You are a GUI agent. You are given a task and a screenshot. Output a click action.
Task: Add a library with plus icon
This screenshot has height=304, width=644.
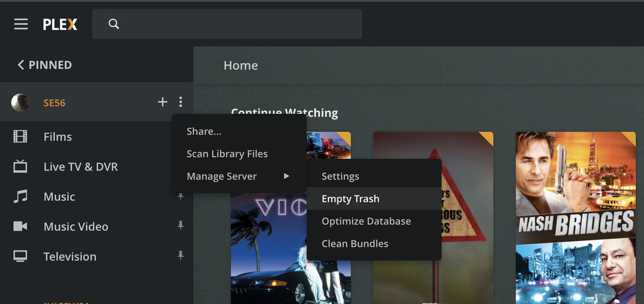(x=163, y=102)
